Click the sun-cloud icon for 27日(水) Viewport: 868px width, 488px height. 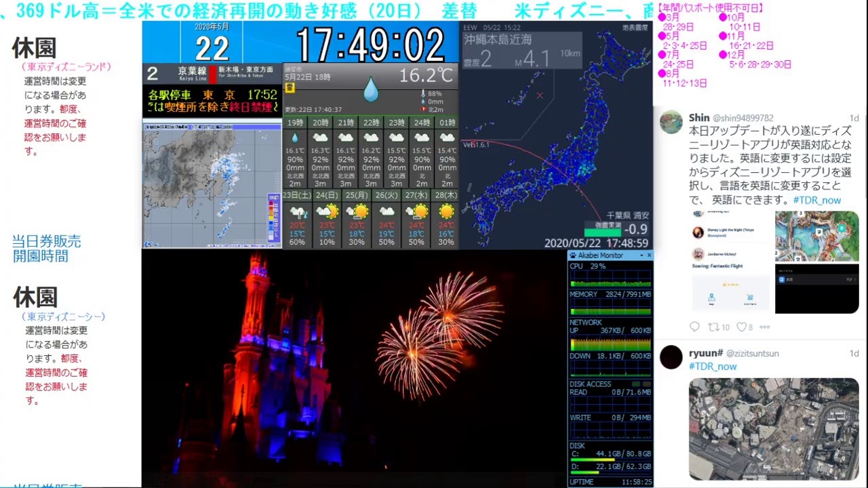[x=416, y=212]
